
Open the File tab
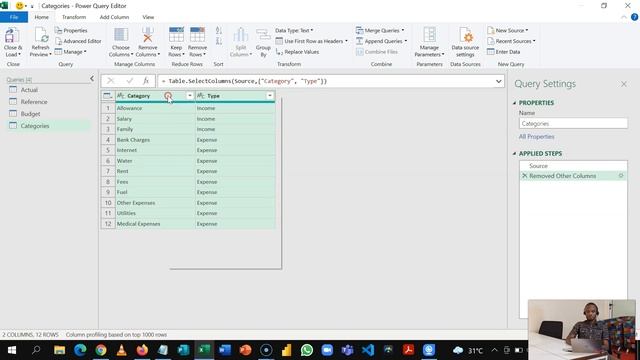(14, 17)
